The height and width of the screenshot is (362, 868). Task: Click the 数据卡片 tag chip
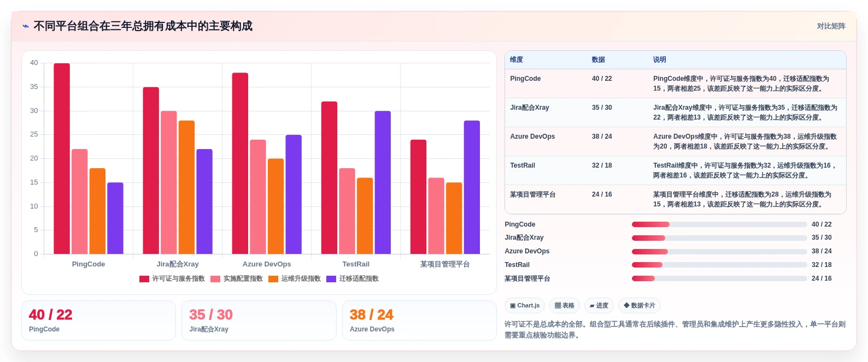[x=640, y=306]
